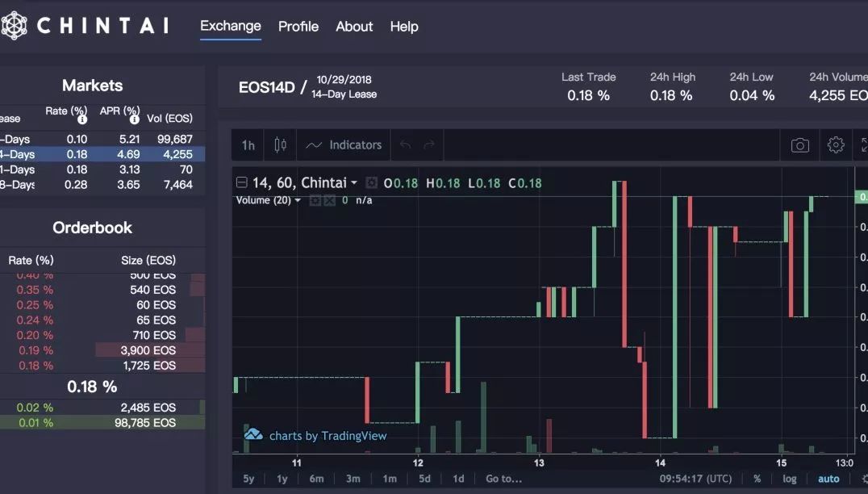Screen dimensions: 868x494
Task: Collapse the chart legend with the minus icon
Action: [241, 182]
